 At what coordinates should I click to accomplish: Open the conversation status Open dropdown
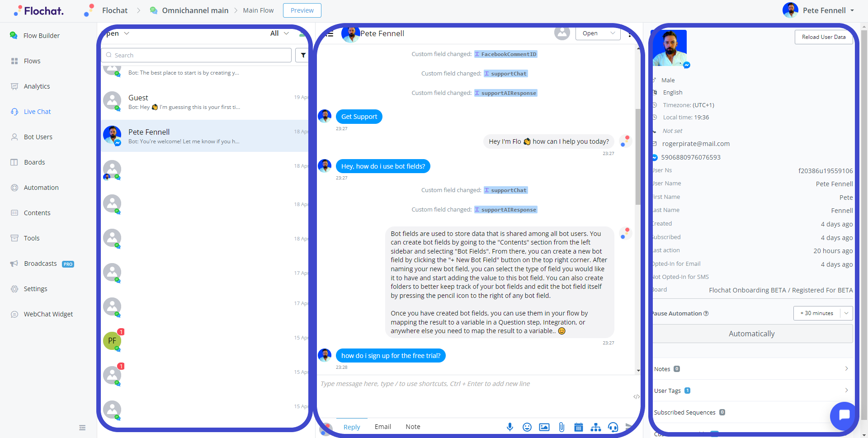tap(598, 33)
